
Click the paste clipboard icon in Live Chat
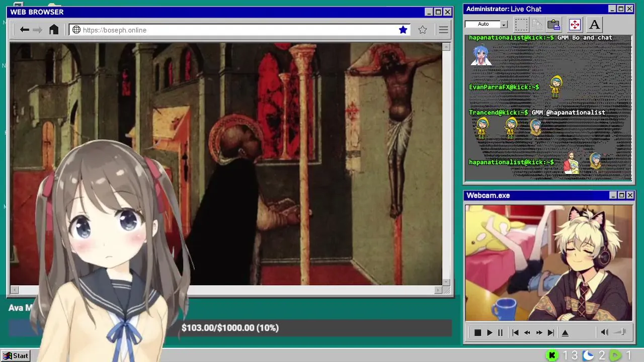[x=554, y=24]
